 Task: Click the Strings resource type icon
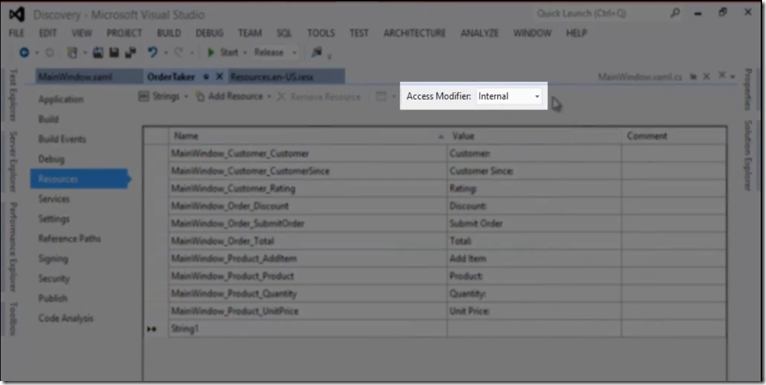point(143,96)
